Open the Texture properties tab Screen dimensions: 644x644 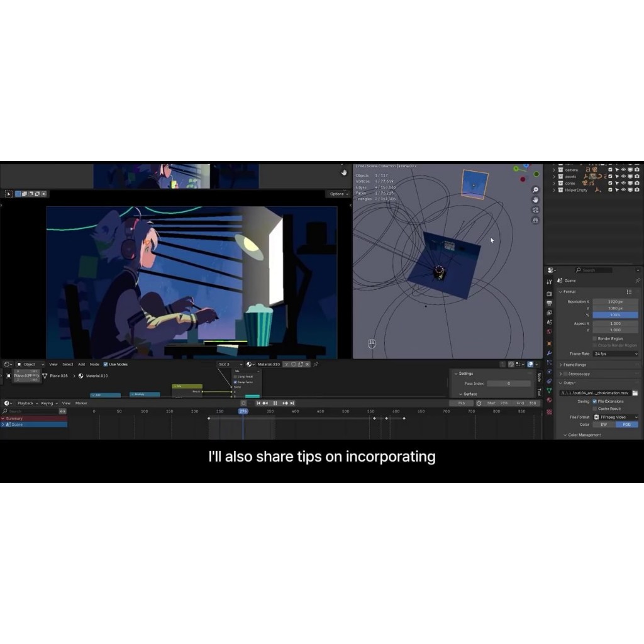click(550, 411)
